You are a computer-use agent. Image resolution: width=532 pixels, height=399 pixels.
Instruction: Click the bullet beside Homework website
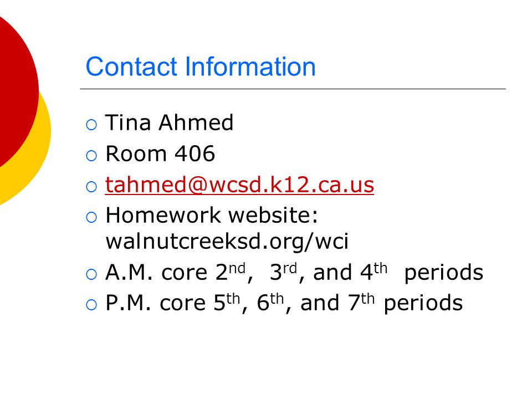coord(91,217)
